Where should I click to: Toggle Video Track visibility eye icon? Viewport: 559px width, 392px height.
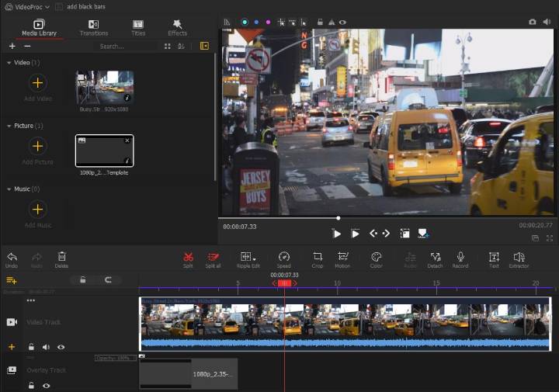pos(61,347)
